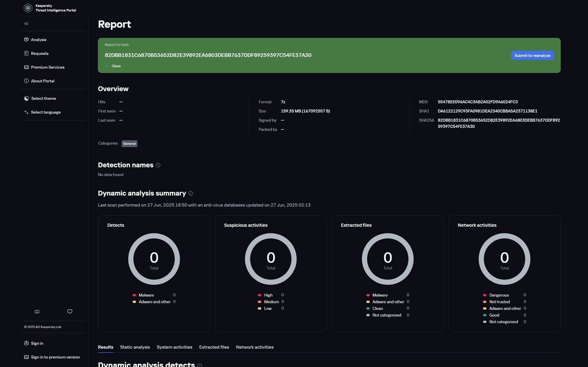
Task: Switch to the Static analysis tab
Action: [135, 347]
